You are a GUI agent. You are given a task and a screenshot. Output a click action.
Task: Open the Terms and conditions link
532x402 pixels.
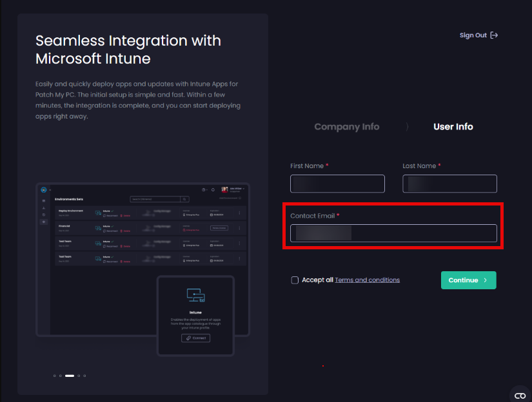367,280
